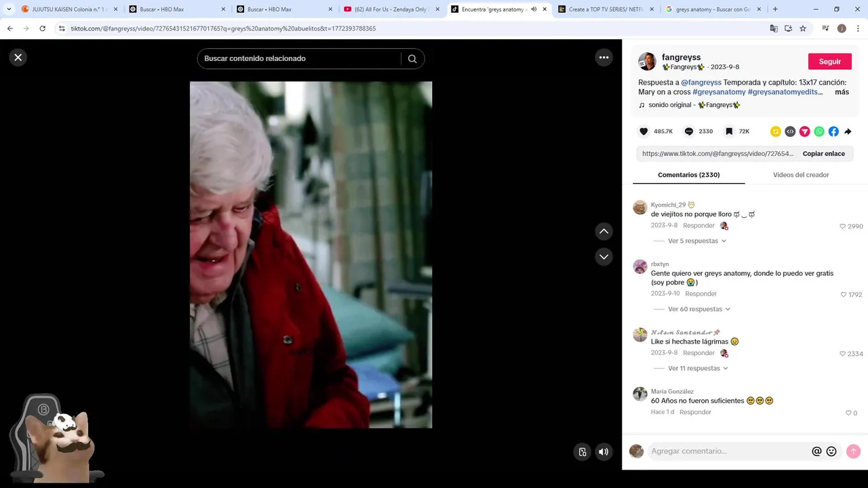This screenshot has width=868, height=488.
Task: Go to the next video arrow
Action: (604, 257)
